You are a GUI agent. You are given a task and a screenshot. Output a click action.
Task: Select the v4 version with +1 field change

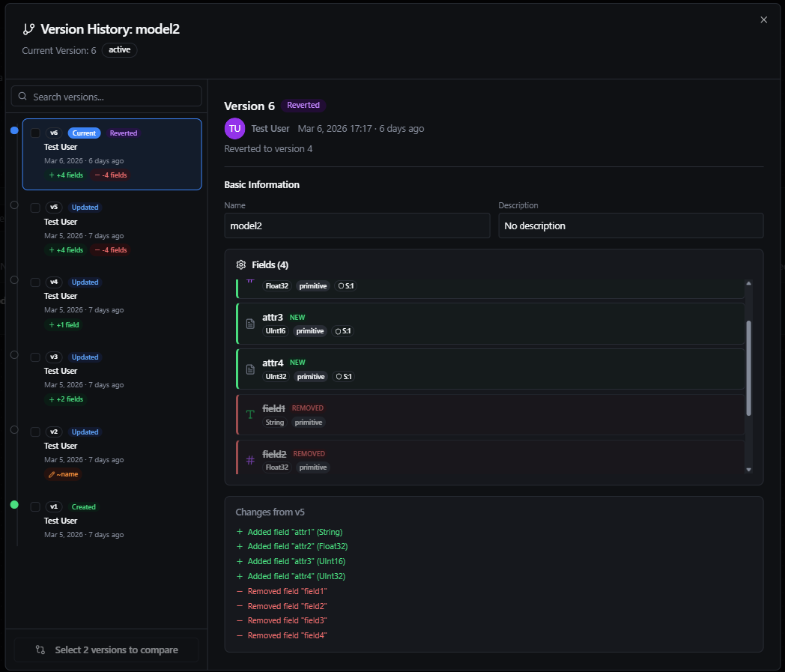click(112, 303)
